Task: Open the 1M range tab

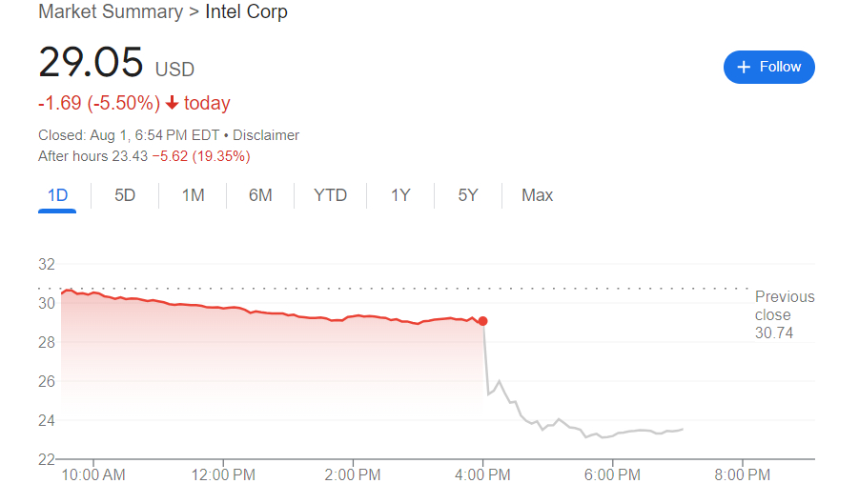Action: point(193,195)
